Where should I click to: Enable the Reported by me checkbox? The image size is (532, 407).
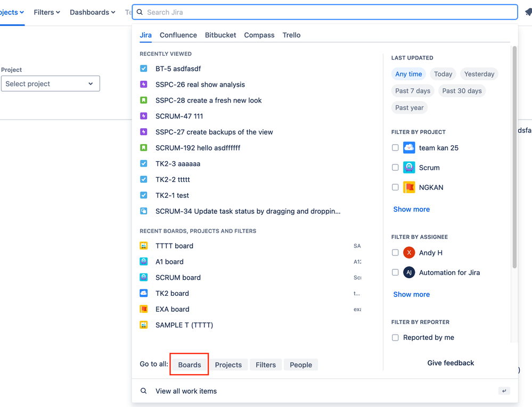coord(395,337)
